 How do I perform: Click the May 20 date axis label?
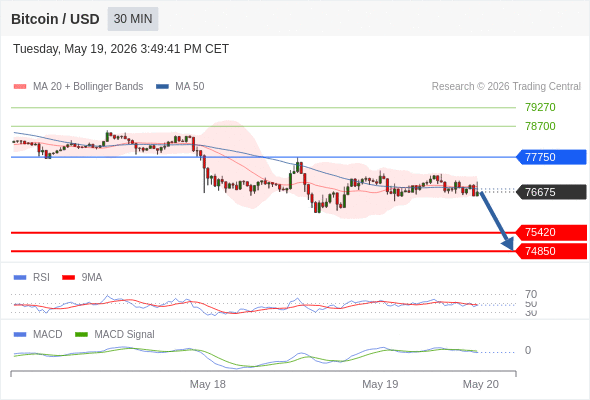(x=481, y=384)
